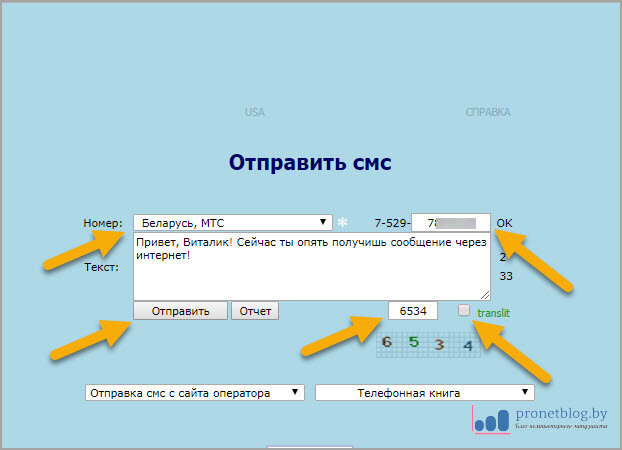This screenshot has width=622, height=450.
Task: Open the Отчет report button
Action: [x=255, y=311]
